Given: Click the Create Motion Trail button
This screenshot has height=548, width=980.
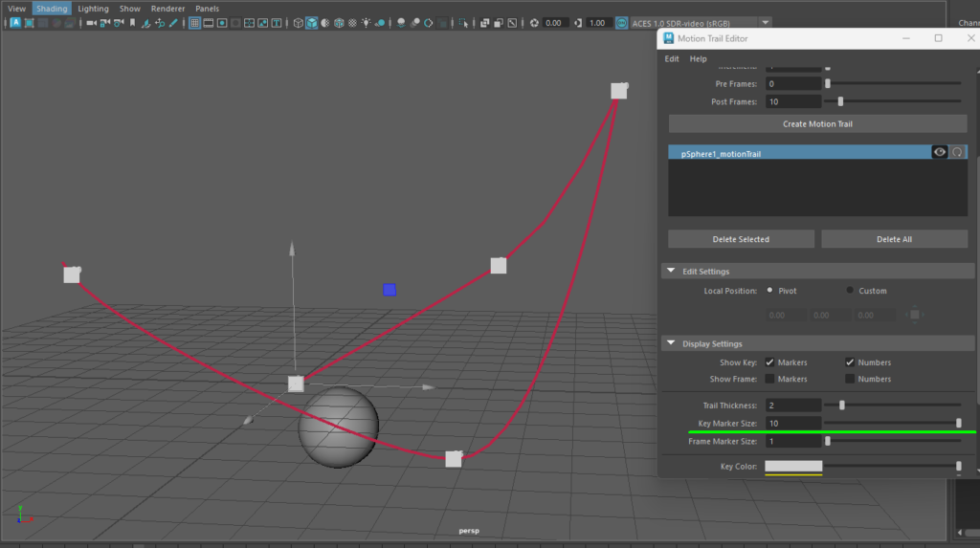Looking at the screenshot, I should [x=817, y=123].
